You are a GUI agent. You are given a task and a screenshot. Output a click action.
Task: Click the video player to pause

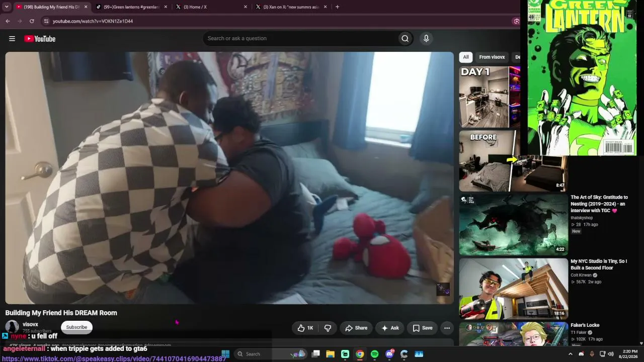tap(229, 178)
